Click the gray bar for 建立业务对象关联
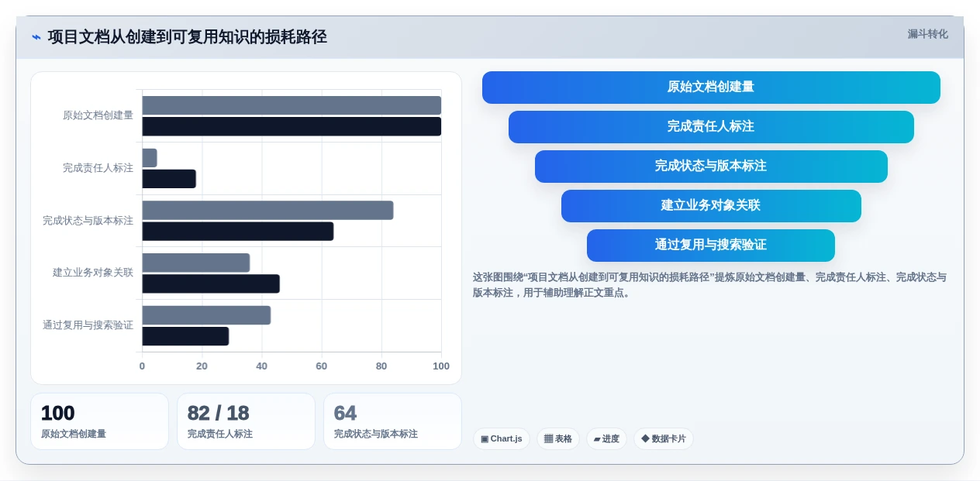Image resolution: width=980 pixels, height=481 pixels. tap(196, 263)
